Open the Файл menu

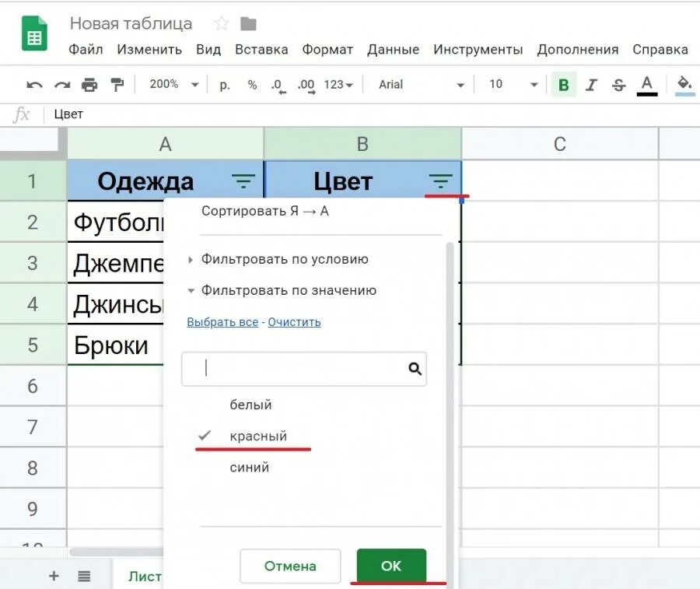click(x=86, y=49)
